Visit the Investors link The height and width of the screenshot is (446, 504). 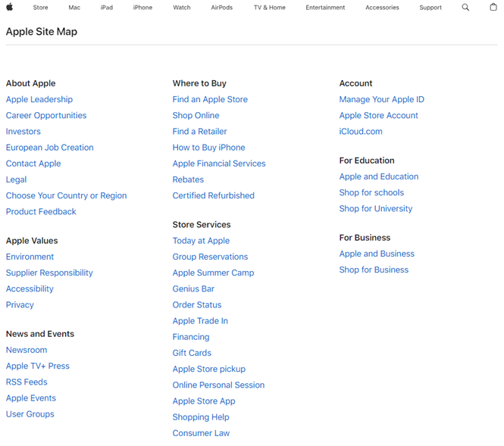23,132
